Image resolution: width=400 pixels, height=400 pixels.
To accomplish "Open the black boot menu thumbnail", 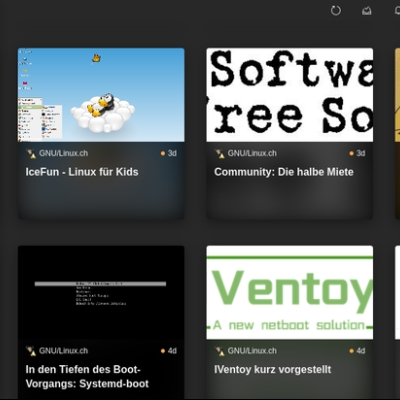I will point(101,293).
